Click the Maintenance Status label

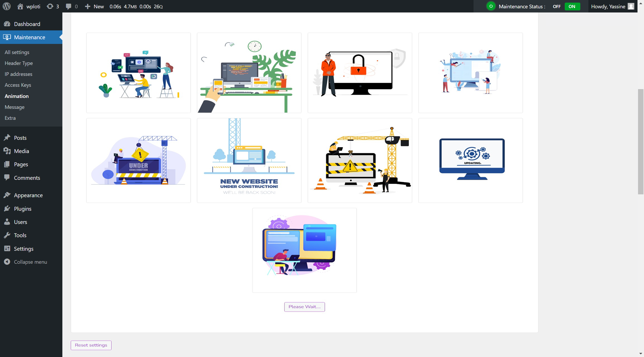[522, 6]
